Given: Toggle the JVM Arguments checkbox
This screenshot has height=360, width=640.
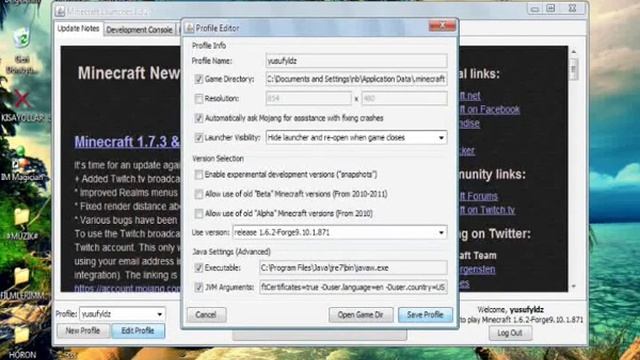Looking at the screenshot, I should pos(199,287).
